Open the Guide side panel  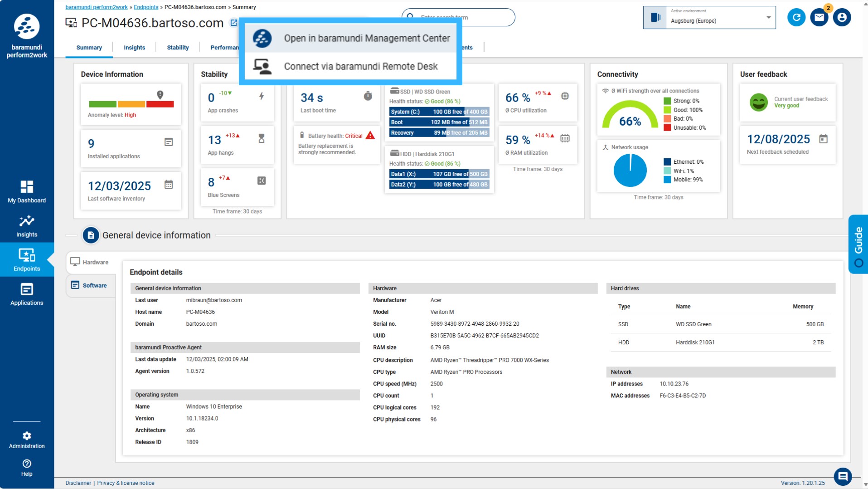[858, 244]
